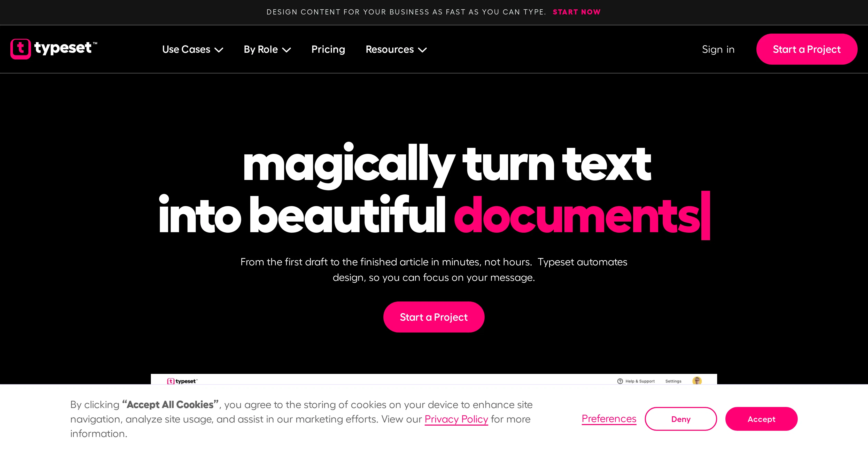This screenshot has width=868, height=453.
Task: Accept all cookies
Action: 761,419
